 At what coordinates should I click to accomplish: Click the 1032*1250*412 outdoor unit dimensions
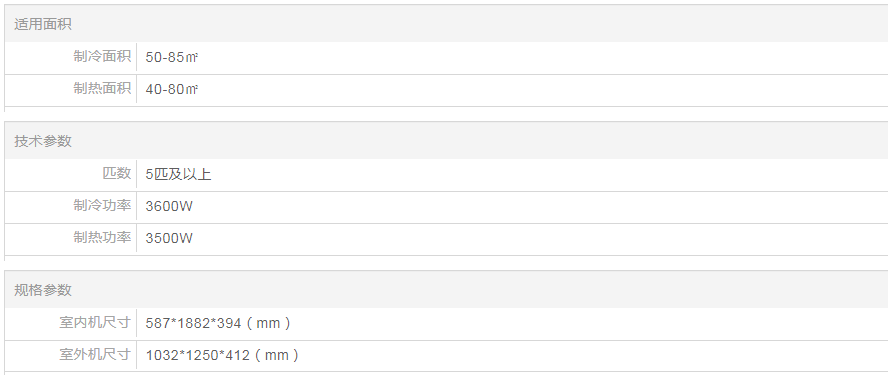point(197,355)
